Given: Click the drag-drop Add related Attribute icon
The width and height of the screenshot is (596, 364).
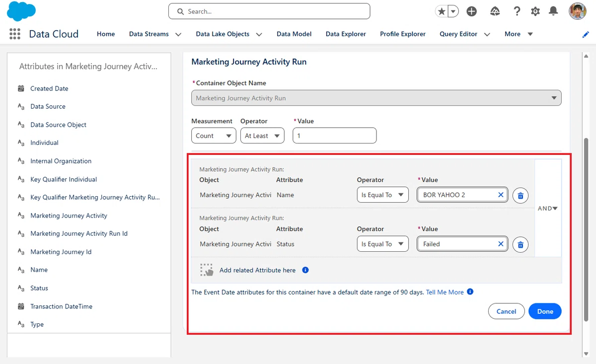Looking at the screenshot, I should click(207, 270).
